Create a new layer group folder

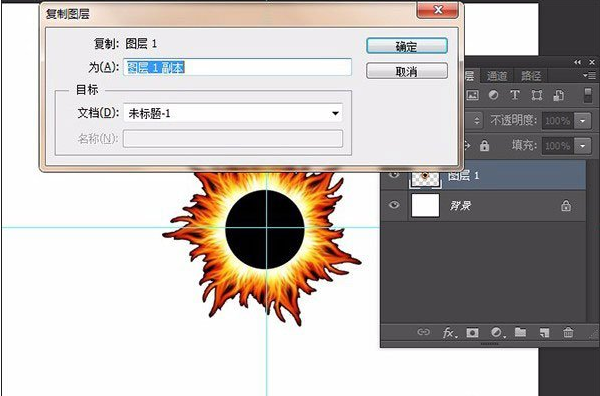click(520, 332)
